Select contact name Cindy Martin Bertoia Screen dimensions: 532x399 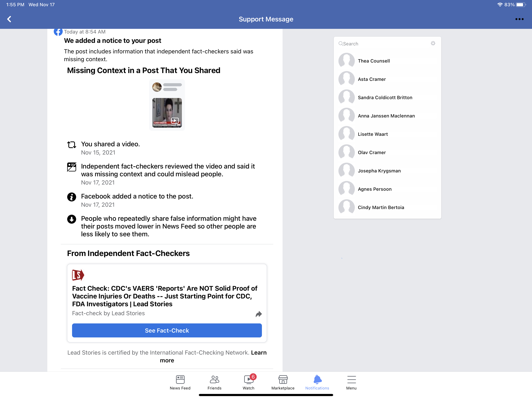pyautogui.click(x=381, y=207)
